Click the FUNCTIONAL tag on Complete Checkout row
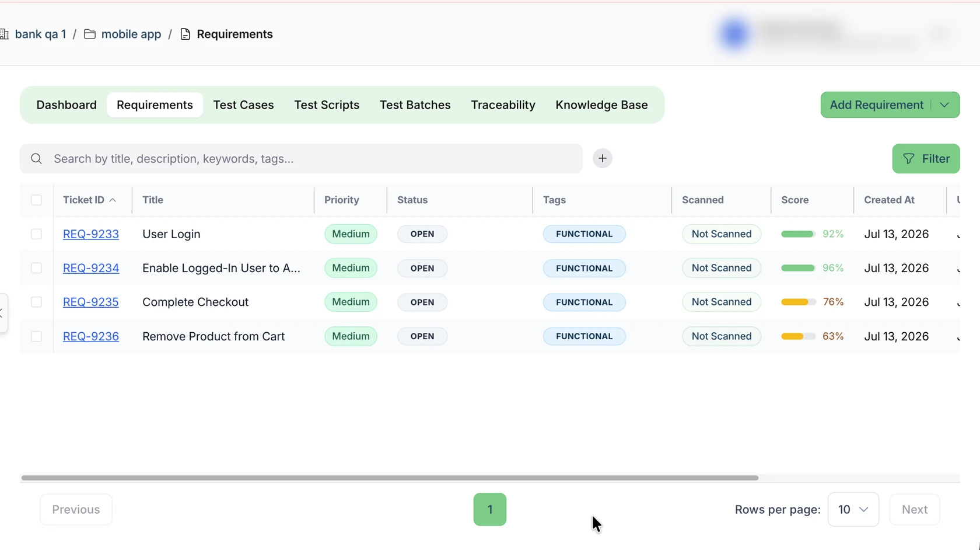The height and width of the screenshot is (550, 980). [x=584, y=302]
